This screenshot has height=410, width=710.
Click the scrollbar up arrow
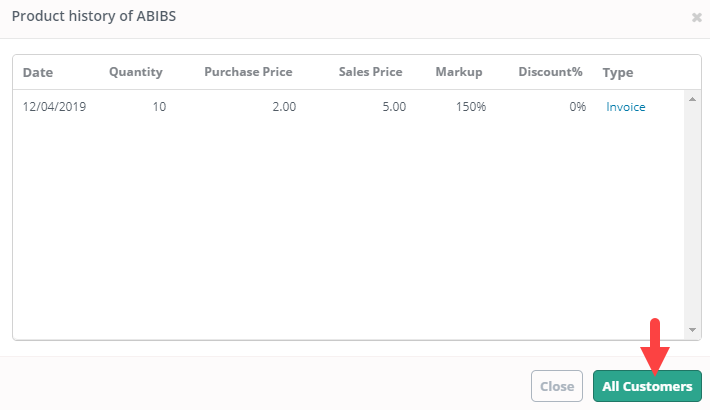pyautogui.click(x=692, y=99)
